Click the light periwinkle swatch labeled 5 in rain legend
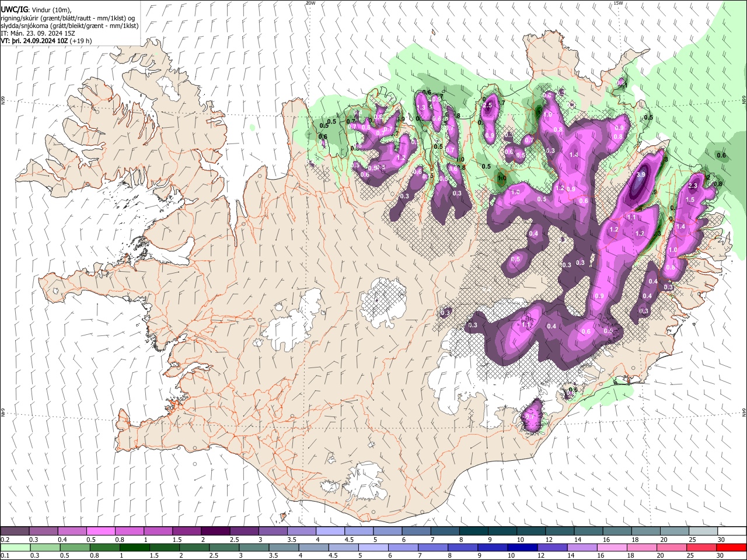This screenshot has height=560, width=747. click(373, 547)
